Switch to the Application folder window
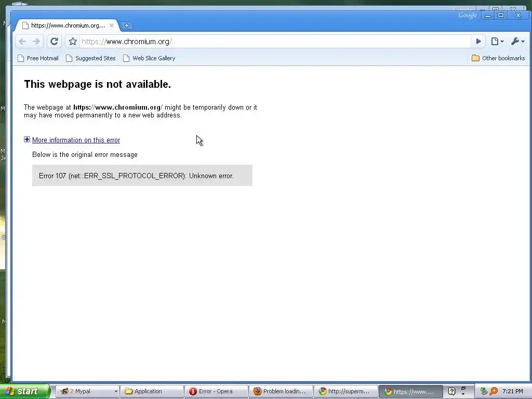The image size is (532, 399). (152, 391)
